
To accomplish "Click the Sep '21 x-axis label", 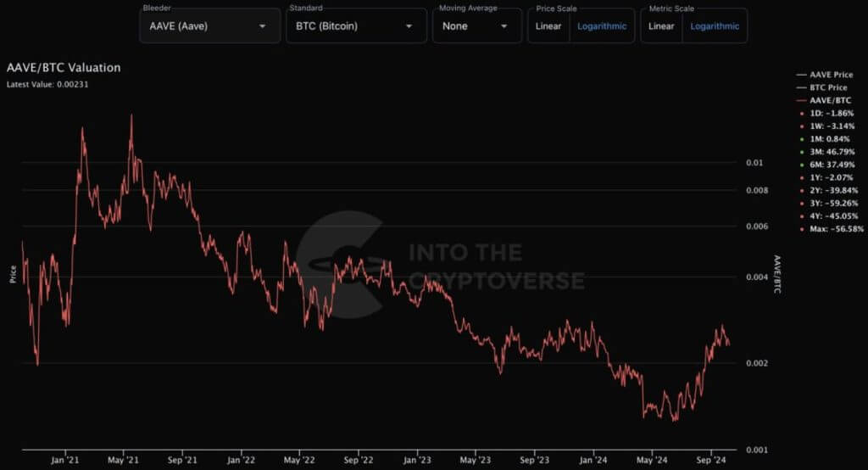I will pyautogui.click(x=182, y=460).
